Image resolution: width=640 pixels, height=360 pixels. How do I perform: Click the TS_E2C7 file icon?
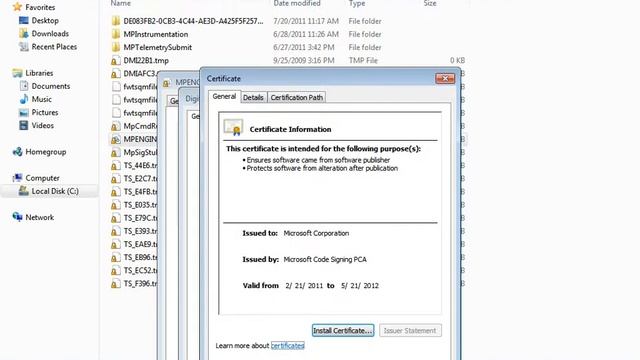point(116,178)
